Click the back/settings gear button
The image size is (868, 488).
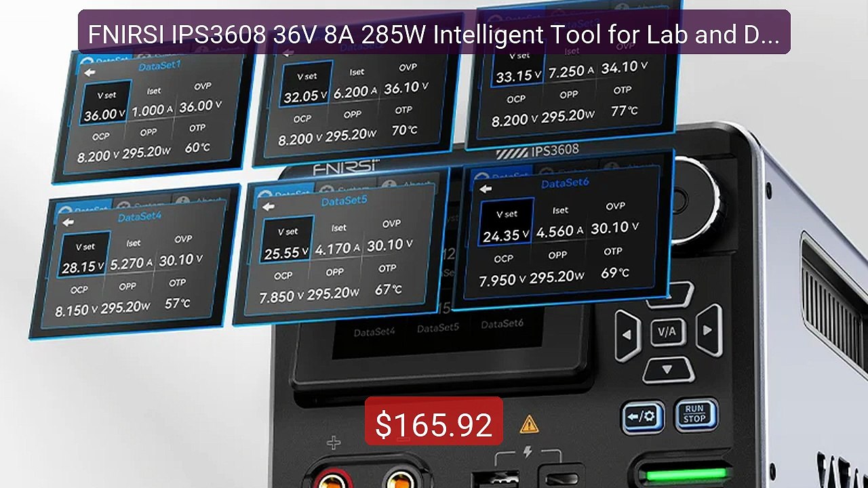[642, 416]
